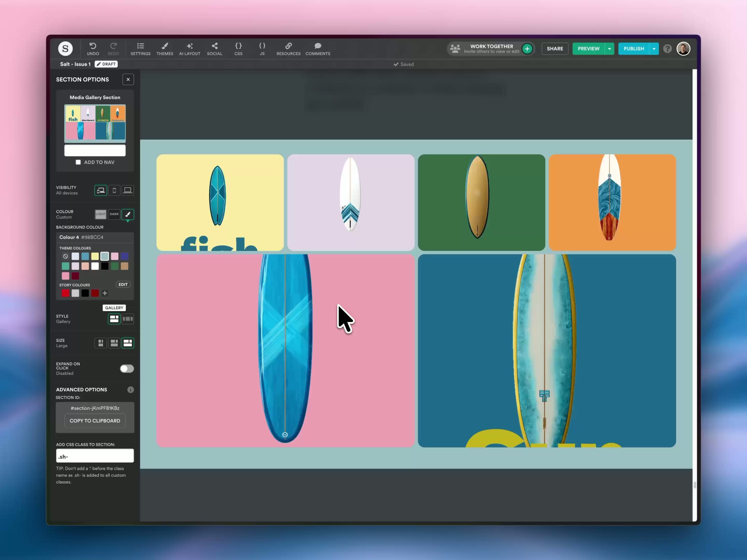Viewport: 747px width, 560px height.
Task: Open the Social share settings
Action: [x=215, y=48]
